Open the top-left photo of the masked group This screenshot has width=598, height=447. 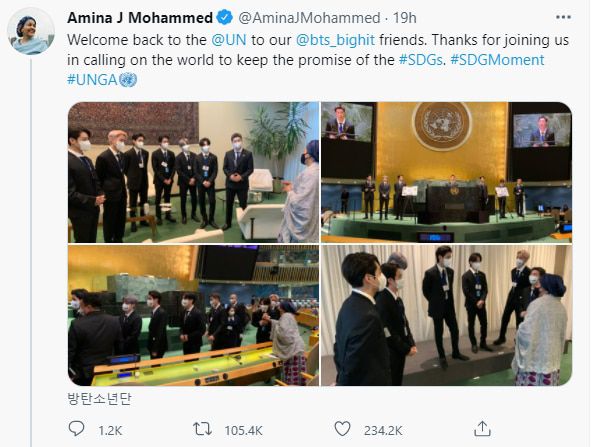(193, 172)
